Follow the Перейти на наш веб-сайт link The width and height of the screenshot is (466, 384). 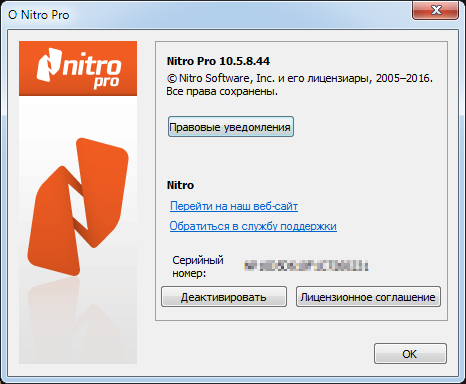[x=234, y=206]
